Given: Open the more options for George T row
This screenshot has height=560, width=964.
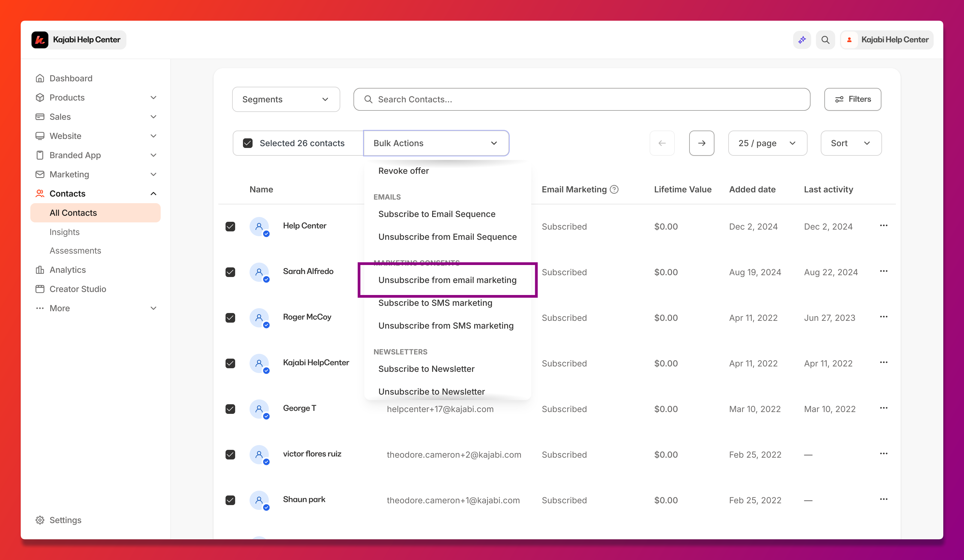Looking at the screenshot, I should (x=884, y=408).
